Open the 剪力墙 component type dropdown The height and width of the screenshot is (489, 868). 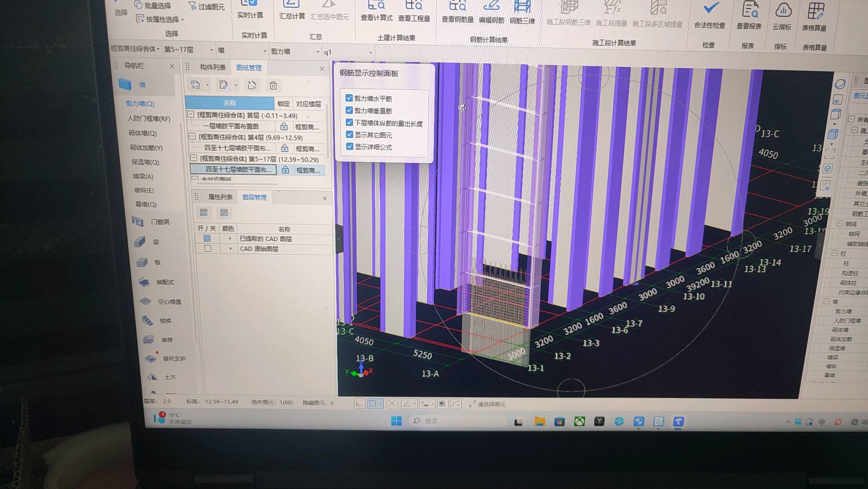pyautogui.click(x=295, y=51)
